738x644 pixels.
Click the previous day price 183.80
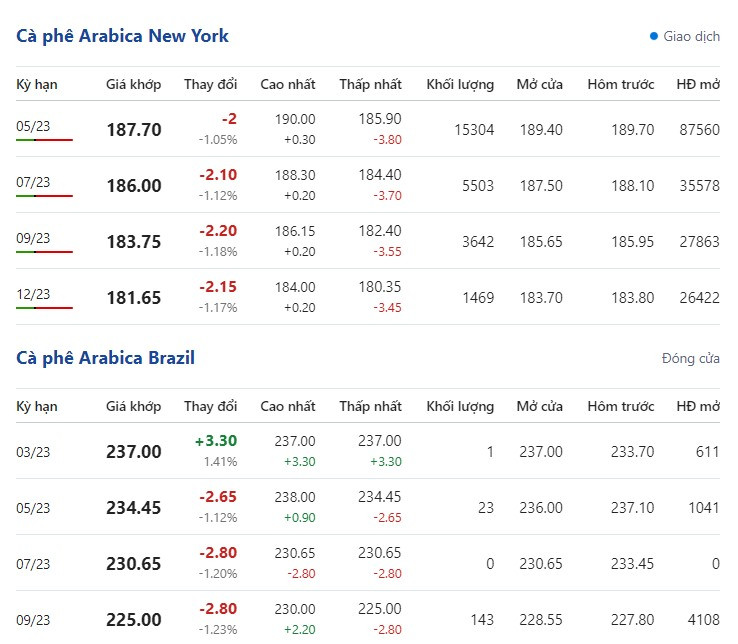633,298
